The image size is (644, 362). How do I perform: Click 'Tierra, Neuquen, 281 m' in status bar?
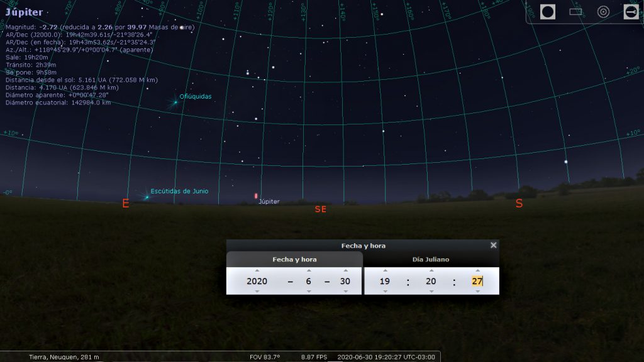point(64,357)
